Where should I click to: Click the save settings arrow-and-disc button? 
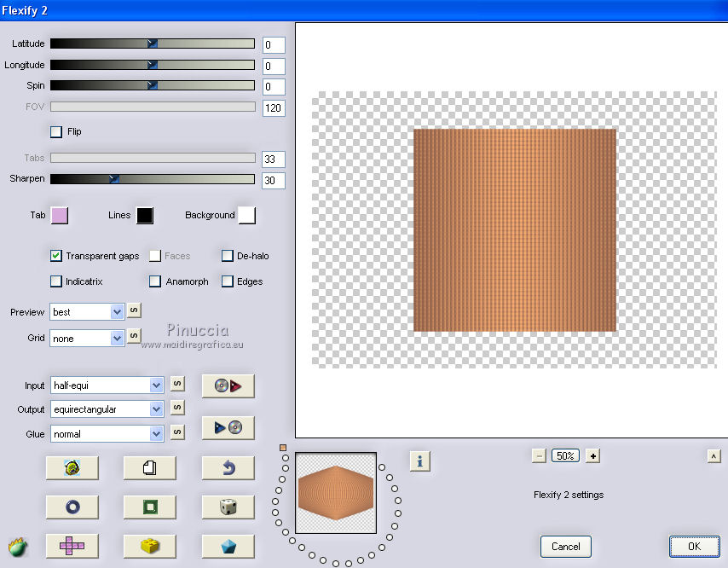[228, 427]
